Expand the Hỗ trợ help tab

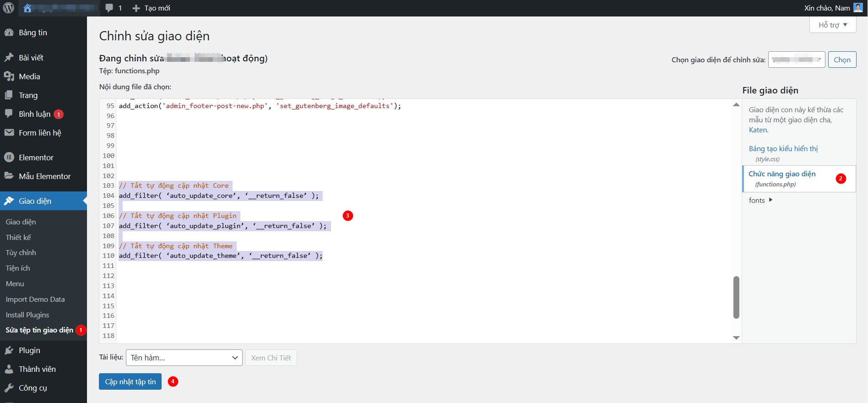click(833, 25)
